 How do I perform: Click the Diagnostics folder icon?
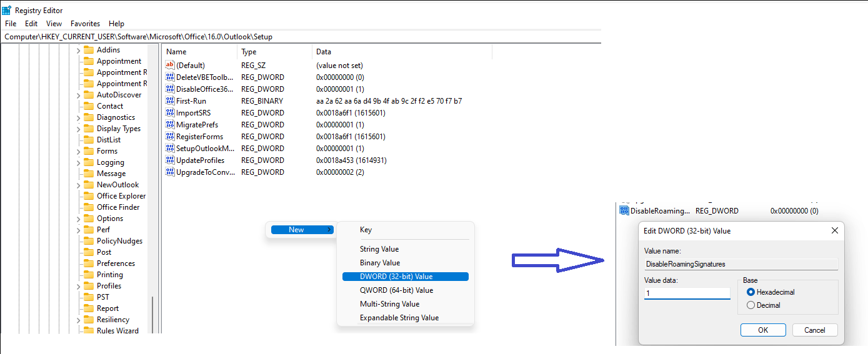pos(88,117)
